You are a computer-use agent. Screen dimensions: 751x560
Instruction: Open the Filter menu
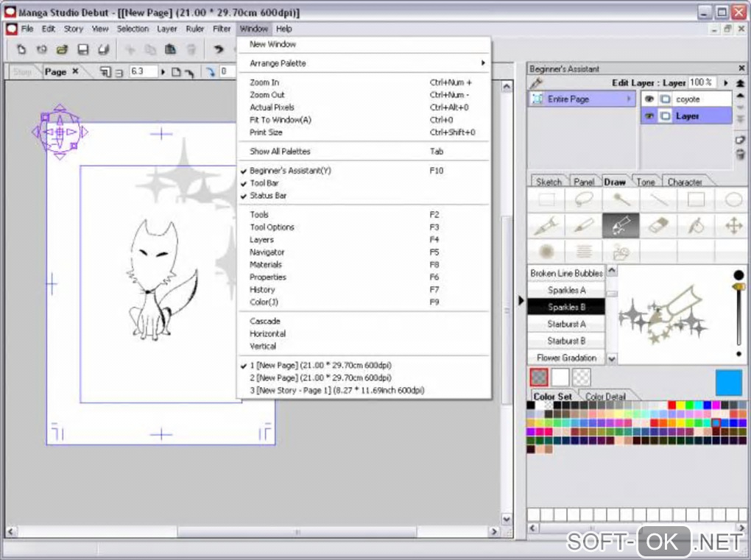222,29
